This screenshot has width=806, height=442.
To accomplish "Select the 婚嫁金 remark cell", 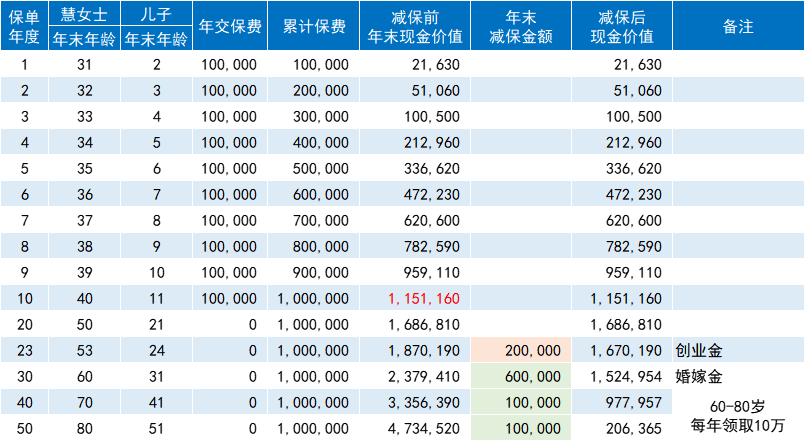I will [699, 377].
